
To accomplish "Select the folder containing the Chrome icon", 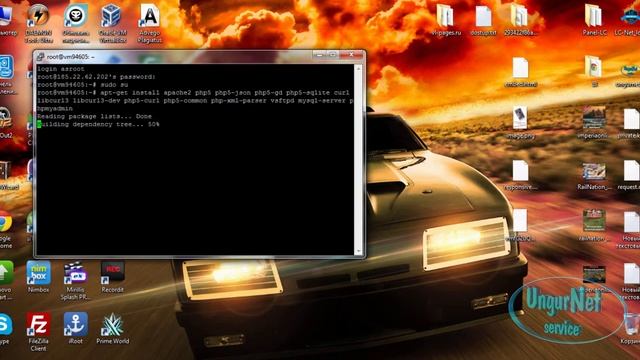I will pyautogui.click(x=594, y=67).
